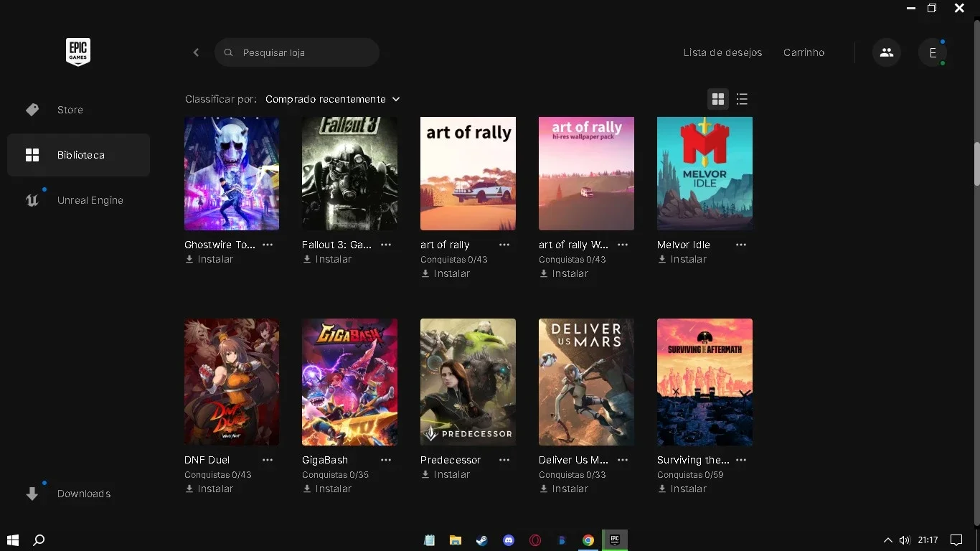The width and height of the screenshot is (980, 551).
Task: Open options menu for Surviving the Aftermath
Action: 741,460
